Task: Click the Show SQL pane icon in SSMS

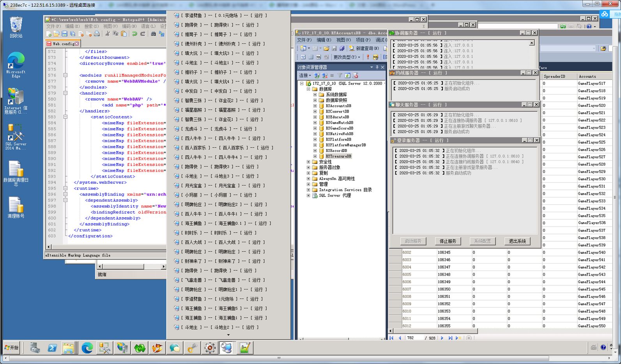Action: pyautogui.click(x=318, y=57)
